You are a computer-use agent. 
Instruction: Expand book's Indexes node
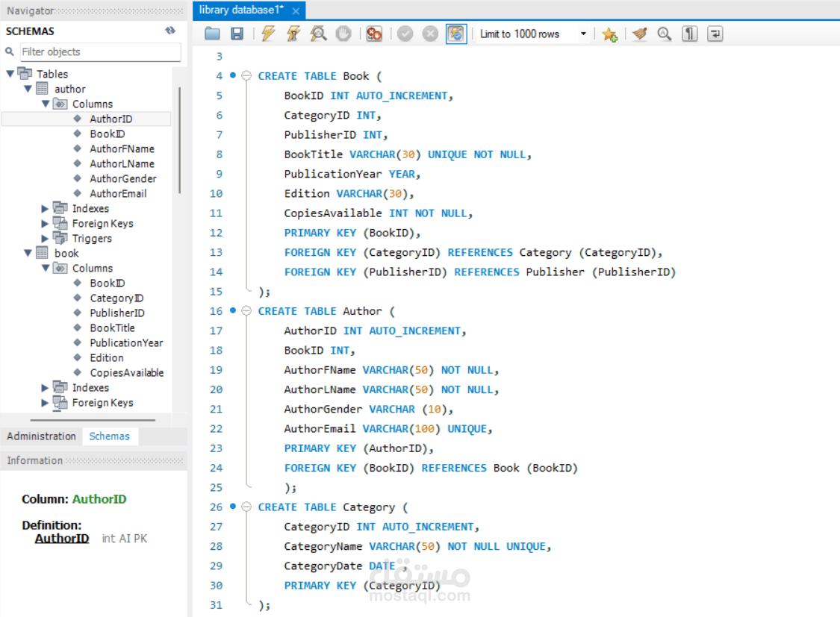[45, 388]
